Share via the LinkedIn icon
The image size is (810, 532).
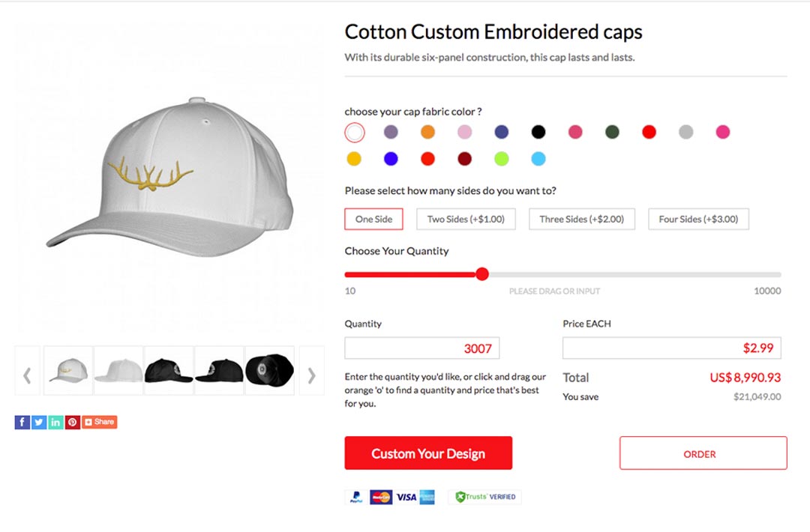pos(55,422)
